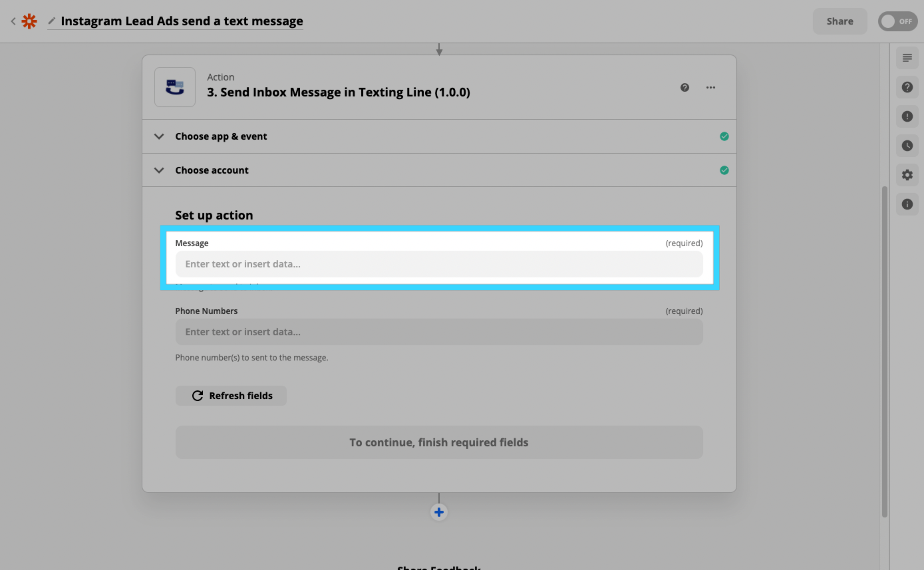Image resolution: width=924 pixels, height=570 pixels.
Task: Click into the Phone Numbers input field
Action: 439,332
